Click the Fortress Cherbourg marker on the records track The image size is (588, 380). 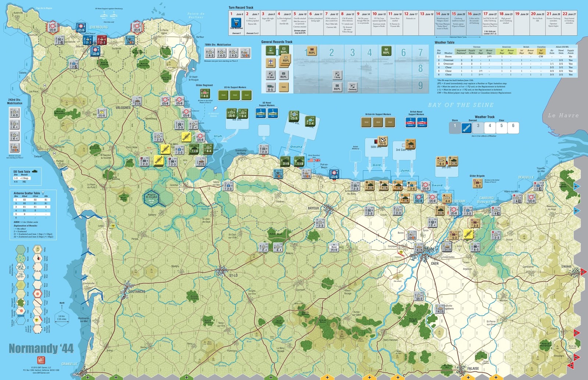coord(352,87)
